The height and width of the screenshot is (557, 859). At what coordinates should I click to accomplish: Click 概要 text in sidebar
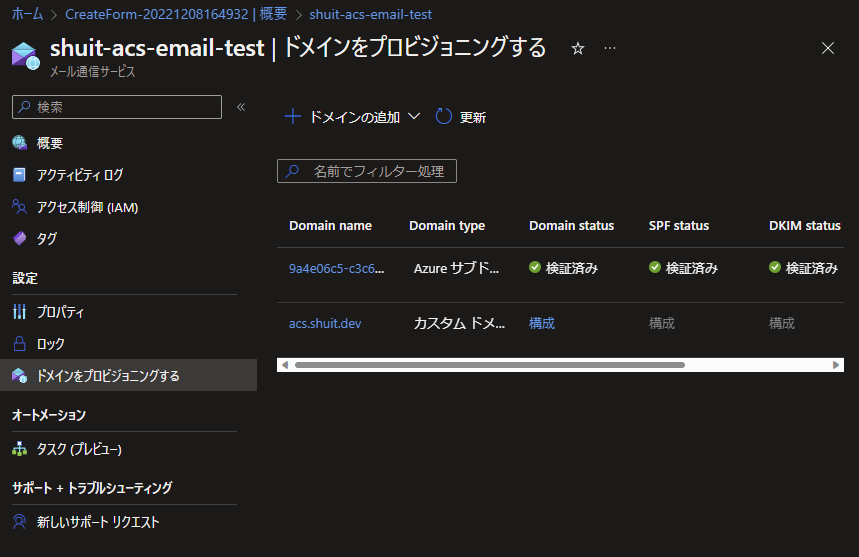(50, 143)
